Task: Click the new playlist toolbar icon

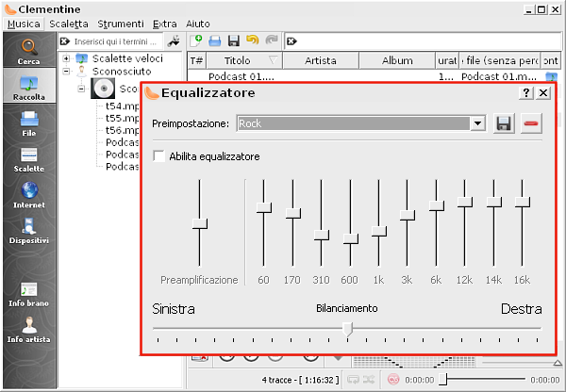Action: pos(196,41)
